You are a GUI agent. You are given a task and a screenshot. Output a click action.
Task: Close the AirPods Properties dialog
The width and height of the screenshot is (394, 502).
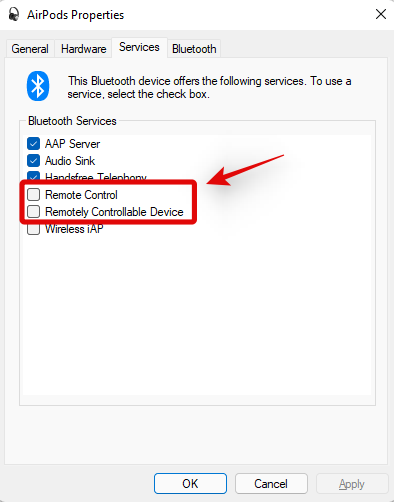tap(381, 14)
